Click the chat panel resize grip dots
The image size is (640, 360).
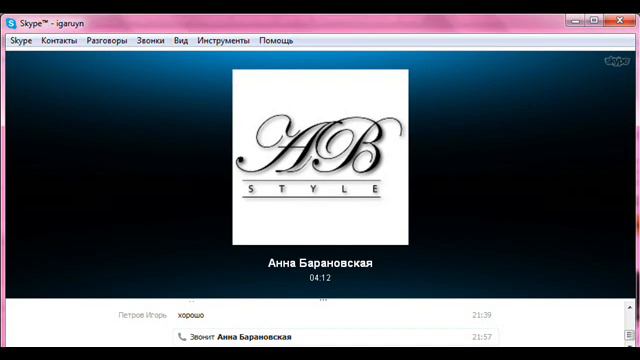[x=323, y=300]
